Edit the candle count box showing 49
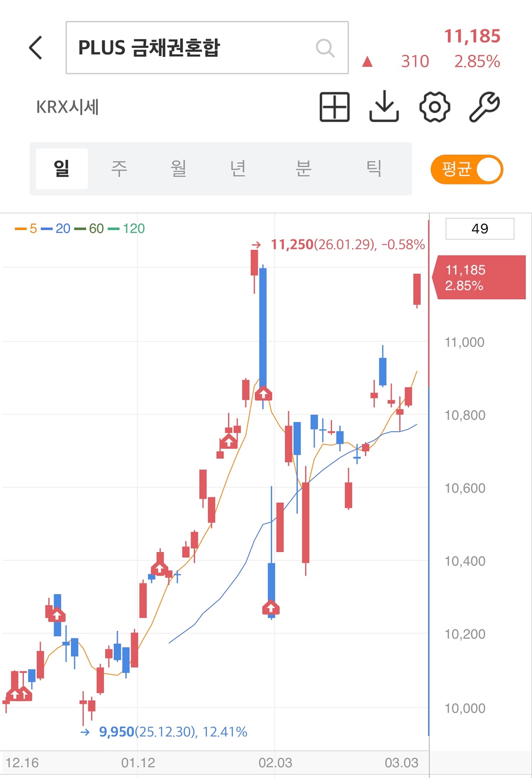Image resolution: width=532 pixels, height=778 pixels. tap(480, 229)
